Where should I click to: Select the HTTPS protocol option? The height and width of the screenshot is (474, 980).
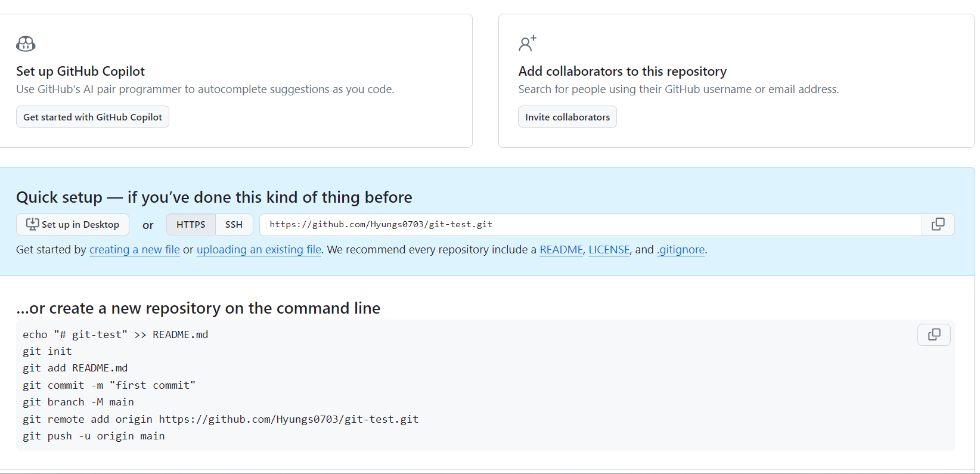click(191, 224)
